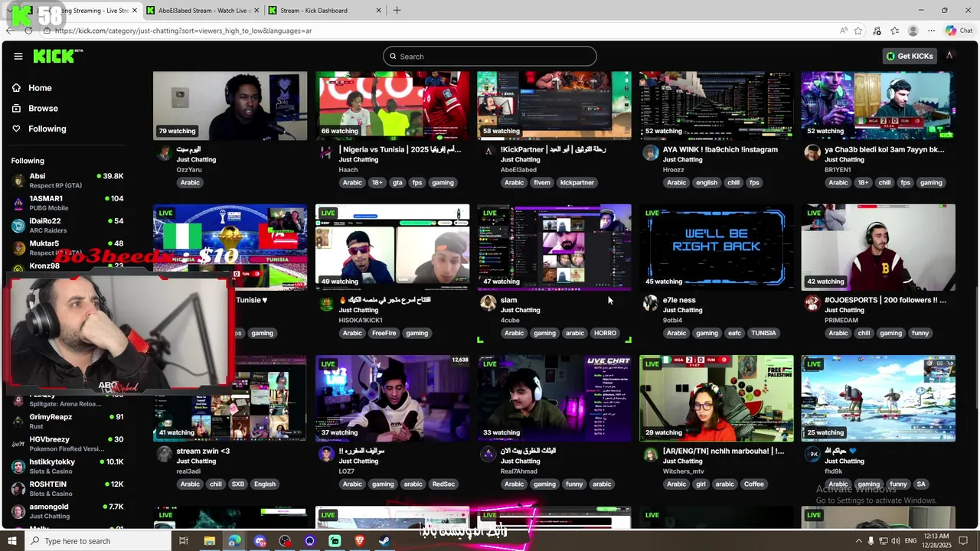
Task: Click the Home icon in the sidebar
Action: [16, 88]
